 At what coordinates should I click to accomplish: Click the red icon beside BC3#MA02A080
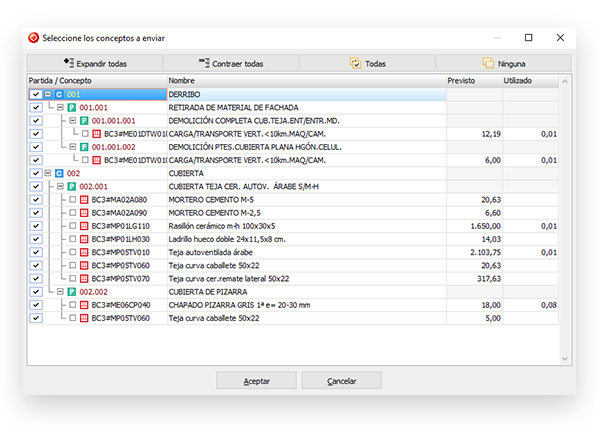[84, 200]
